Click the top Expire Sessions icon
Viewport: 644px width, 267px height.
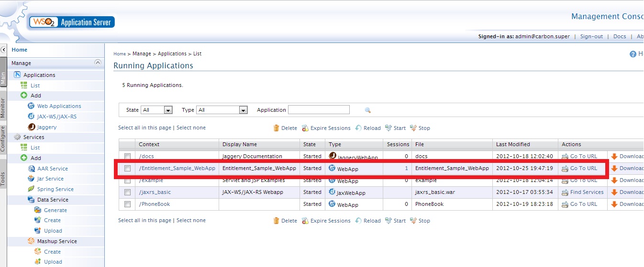tap(305, 128)
